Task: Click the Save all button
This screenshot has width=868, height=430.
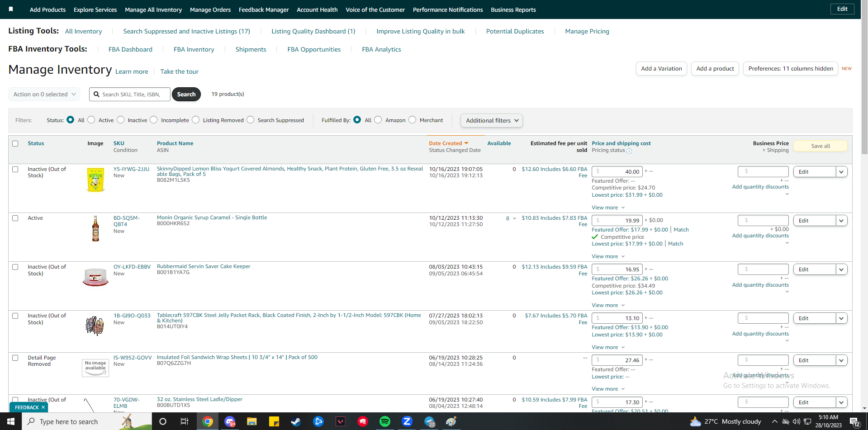Action: pos(821,146)
